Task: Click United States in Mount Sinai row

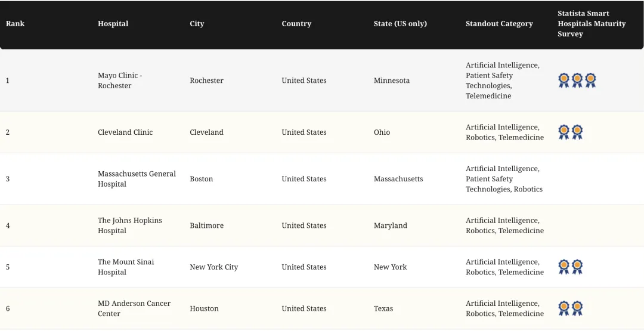Action: tap(304, 267)
